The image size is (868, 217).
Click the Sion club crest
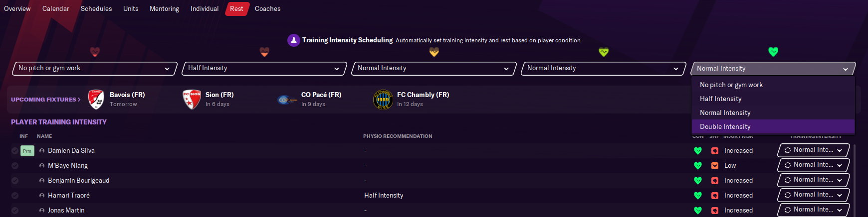[x=192, y=100]
